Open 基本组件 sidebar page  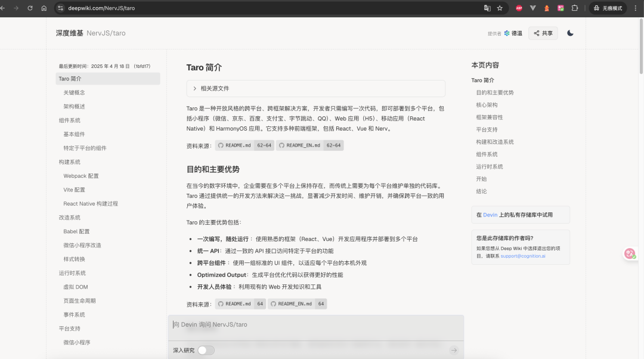point(74,134)
